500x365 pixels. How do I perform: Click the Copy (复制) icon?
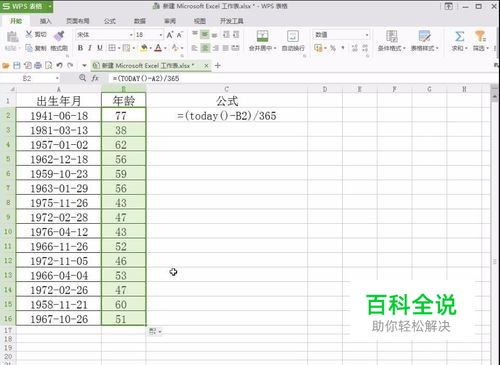pos(29,48)
